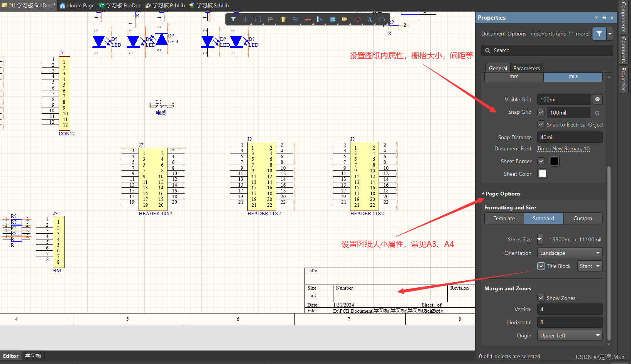Click the Times New Roman 10 font link
631x364 pixels.
pyautogui.click(x=563, y=148)
